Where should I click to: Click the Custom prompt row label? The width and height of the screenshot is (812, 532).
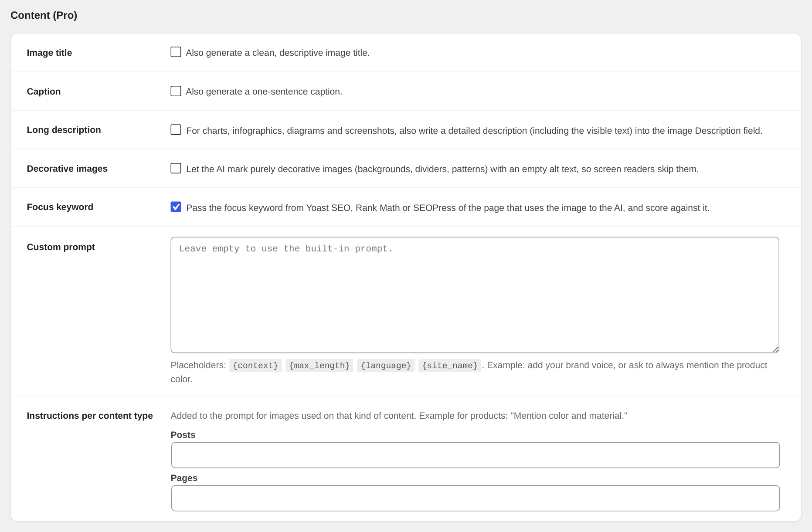[x=61, y=247]
